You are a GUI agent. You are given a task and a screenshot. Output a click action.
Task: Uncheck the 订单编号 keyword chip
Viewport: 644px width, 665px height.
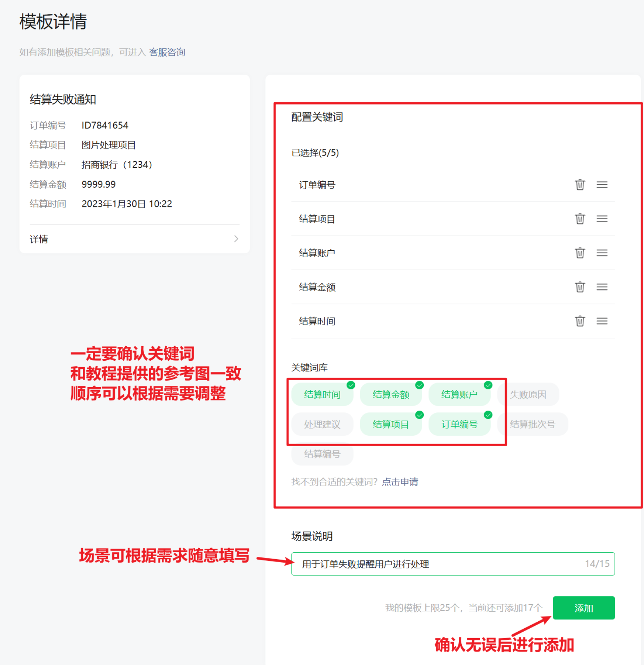click(459, 424)
